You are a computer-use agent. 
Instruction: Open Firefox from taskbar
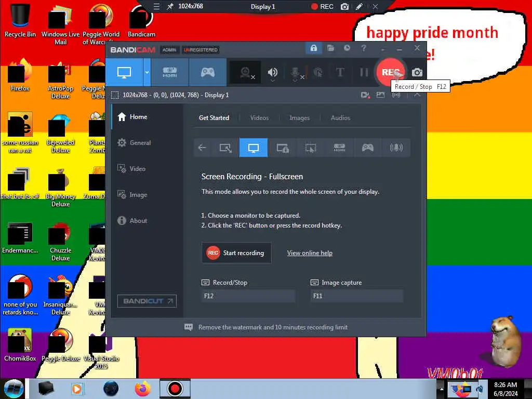click(143, 389)
